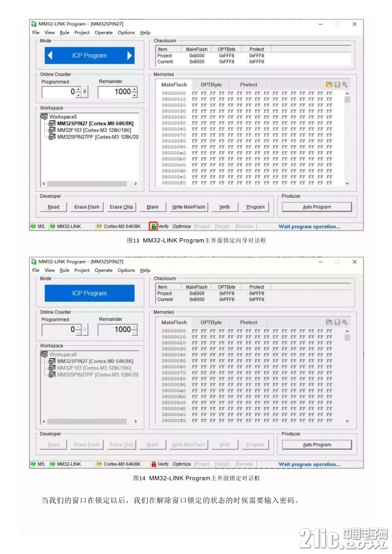Click the down scroll arrow of the unlocked window's memory view

(x=347, y=183)
